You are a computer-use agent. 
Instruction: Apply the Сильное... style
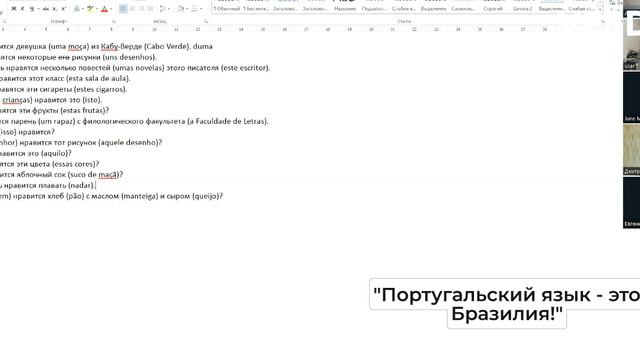coord(463,6)
